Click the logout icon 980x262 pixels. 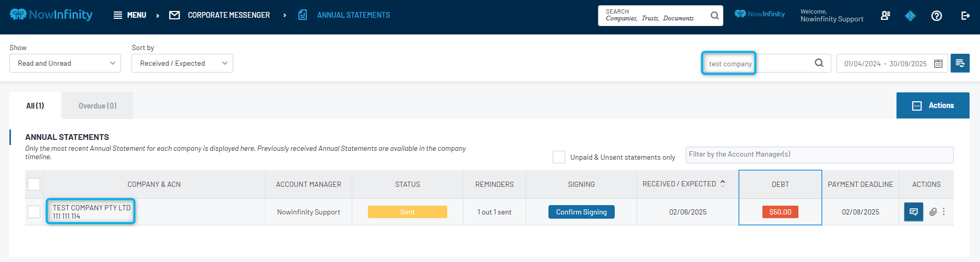pos(965,16)
